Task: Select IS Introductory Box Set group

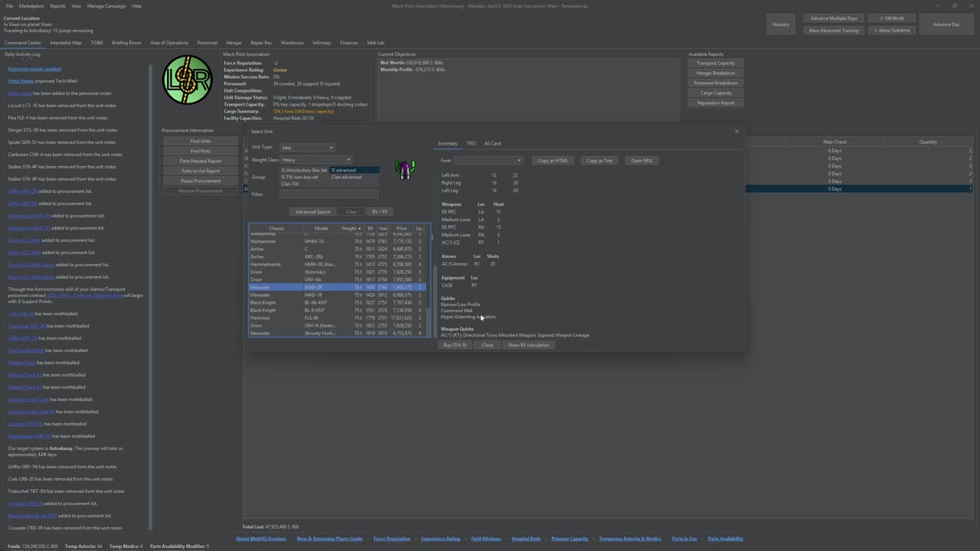Action: point(304,171)
